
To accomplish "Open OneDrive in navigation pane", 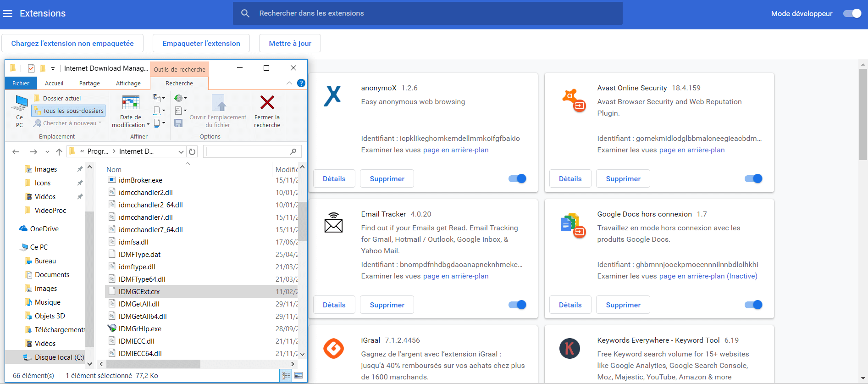I will click(x=44, y=229).
